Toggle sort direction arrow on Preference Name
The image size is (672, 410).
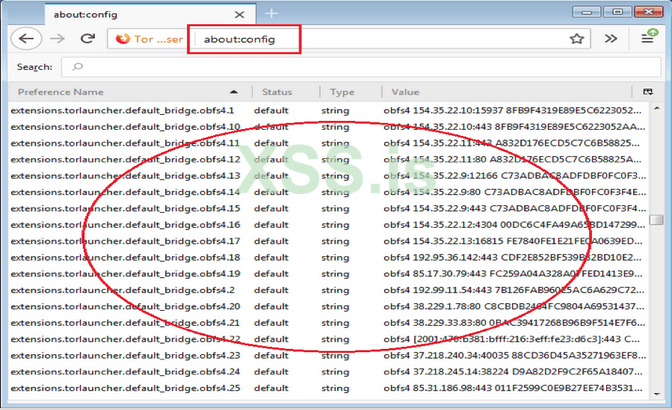[234, 92]
